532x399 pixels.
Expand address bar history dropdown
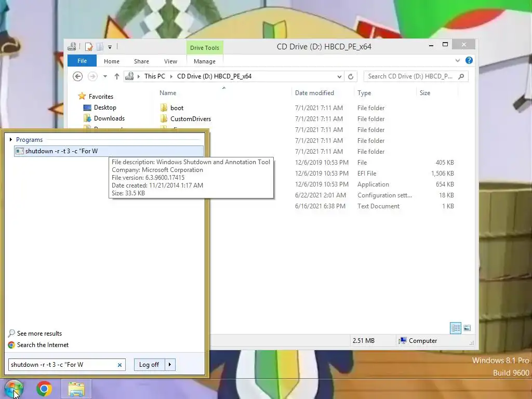pyautogui.click(x=339, y=76)
